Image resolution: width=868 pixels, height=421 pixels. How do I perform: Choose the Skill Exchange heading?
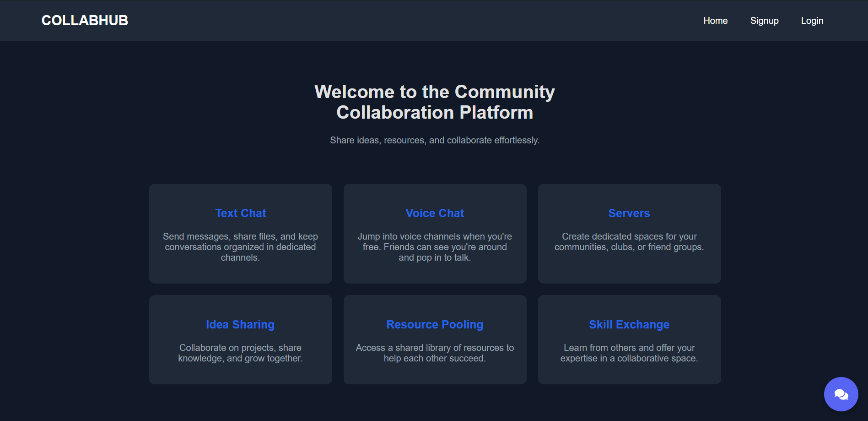[629, 324]
